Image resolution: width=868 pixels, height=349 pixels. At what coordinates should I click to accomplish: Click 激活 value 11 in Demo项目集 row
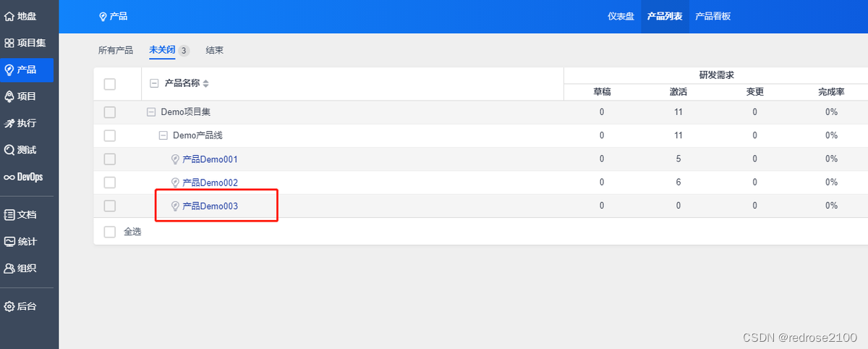(678, 112)
